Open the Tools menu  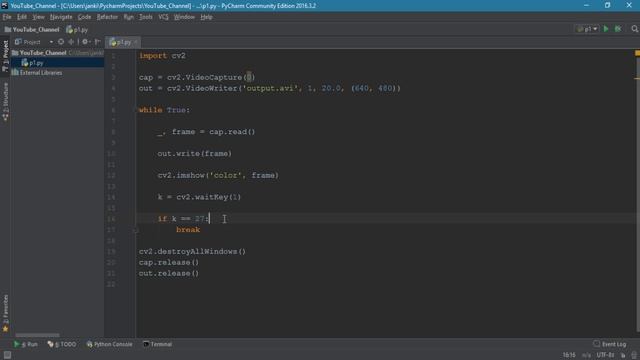[x=146, y=17]
